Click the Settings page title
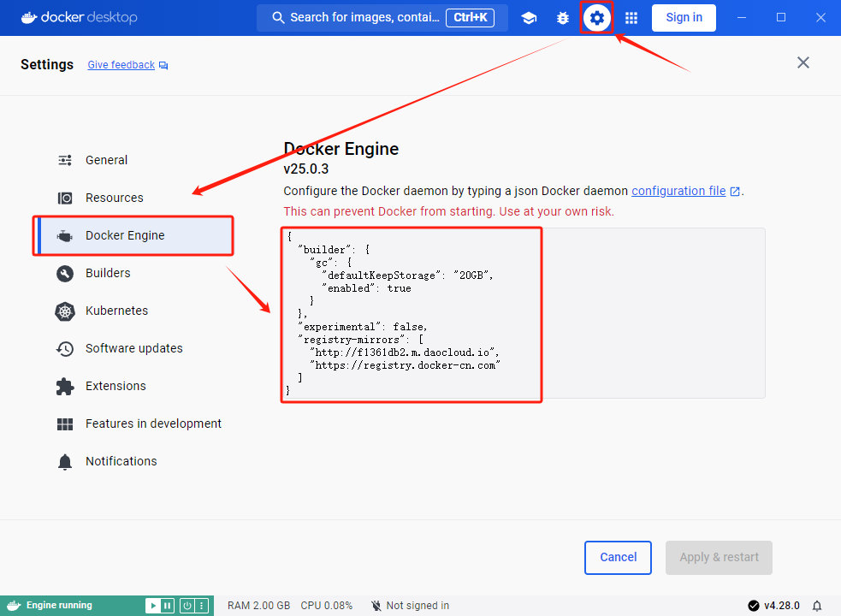Image resolution: width=841 pixels, height=616 pixels. pos(47,64)
